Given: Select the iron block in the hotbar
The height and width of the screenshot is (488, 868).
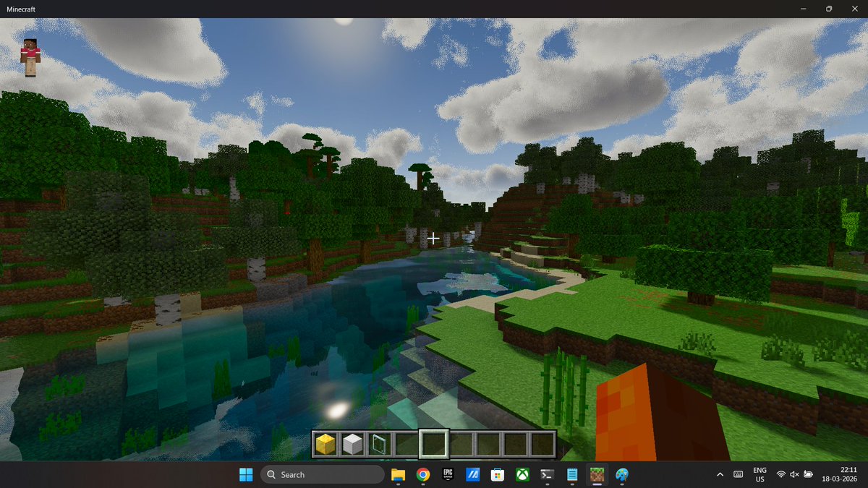Looking at the screenshot, I should pos(352,444).
